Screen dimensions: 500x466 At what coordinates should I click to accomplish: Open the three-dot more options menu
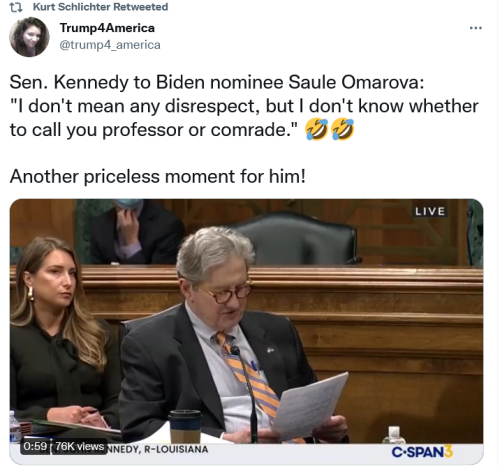click(475, 28)
